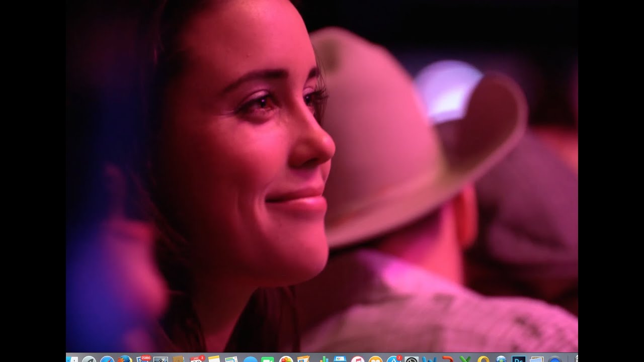Launch green FaceTime icon in Dock
This screenshot has width=644, height=362.
click(268, 359)
